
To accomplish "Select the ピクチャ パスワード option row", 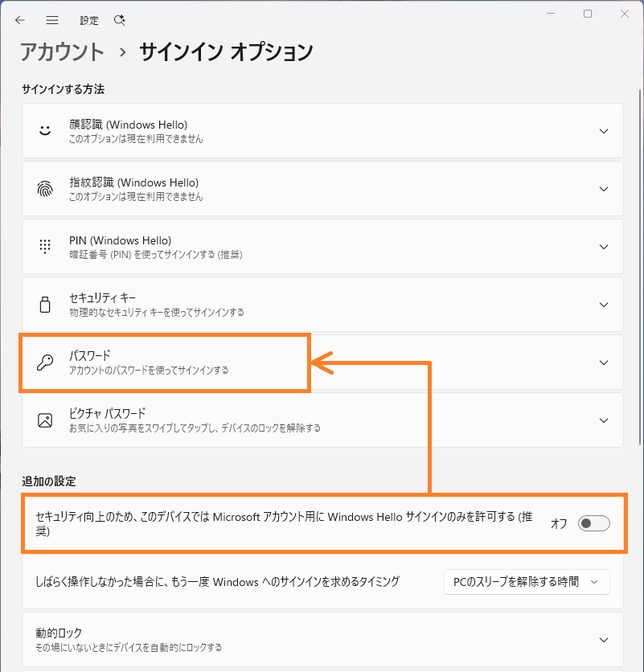I will [x=322, y=420].
